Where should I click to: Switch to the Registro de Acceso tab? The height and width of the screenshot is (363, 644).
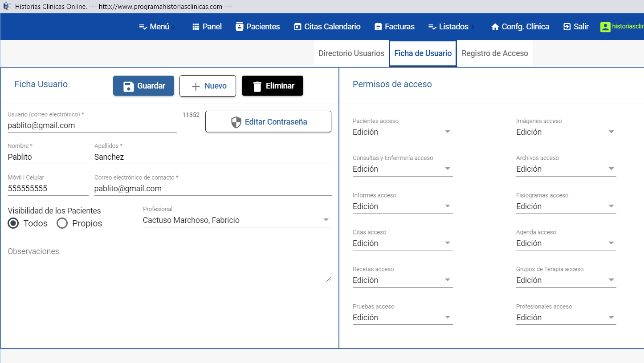click(494, 53)
